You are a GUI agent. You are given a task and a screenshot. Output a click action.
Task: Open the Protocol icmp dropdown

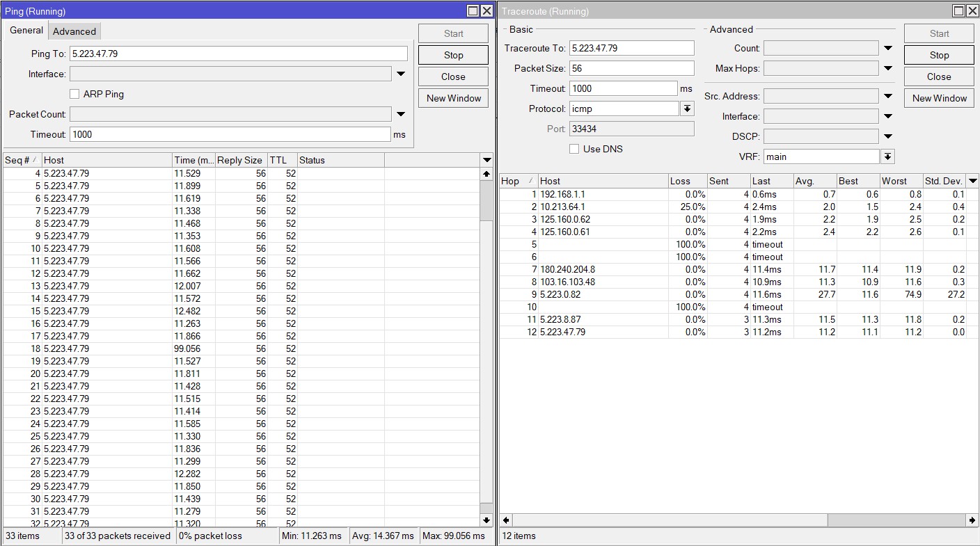687,109
